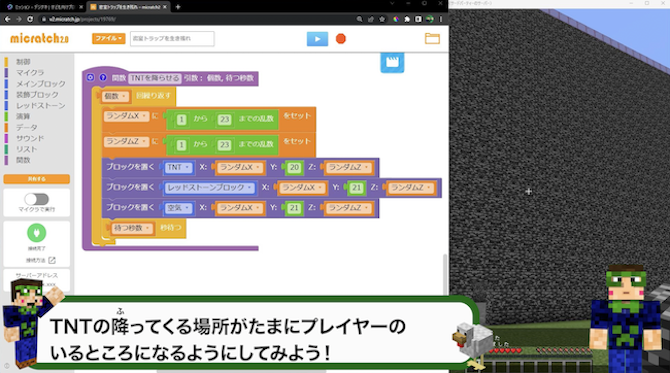Click the minimum value 1 in the ランダムZ random block
670x373 pixels.
pyautogui.click(x=182, y=145)
